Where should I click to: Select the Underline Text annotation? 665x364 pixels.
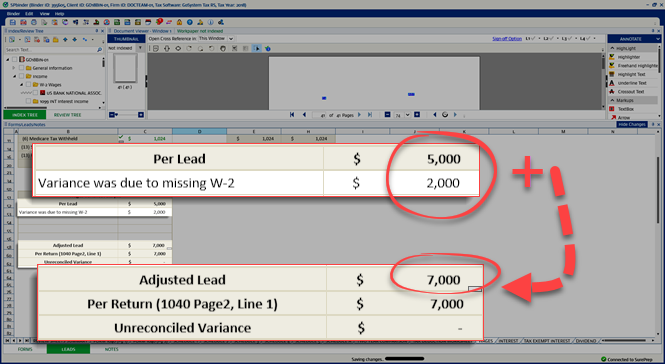(x=632, y=83)
